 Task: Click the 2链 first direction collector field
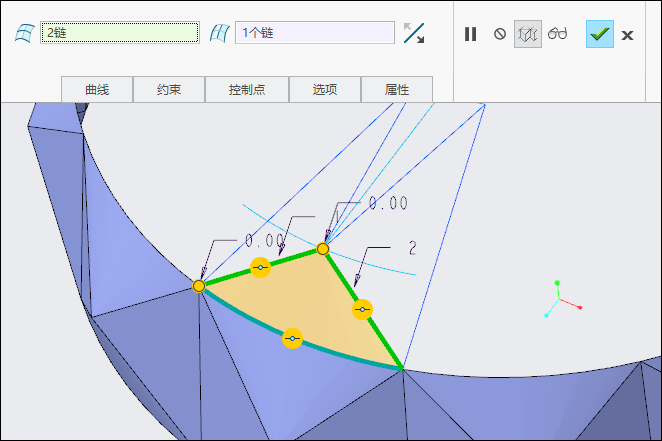(x=119, y=33)
